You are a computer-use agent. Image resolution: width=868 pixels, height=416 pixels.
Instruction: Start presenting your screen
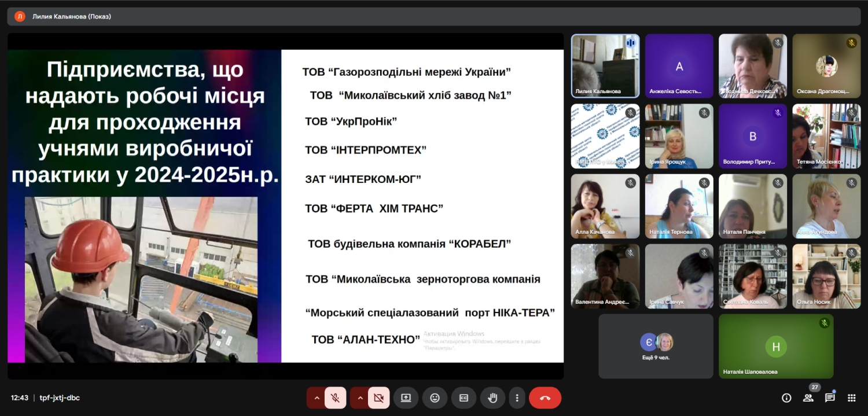point(406,398)
